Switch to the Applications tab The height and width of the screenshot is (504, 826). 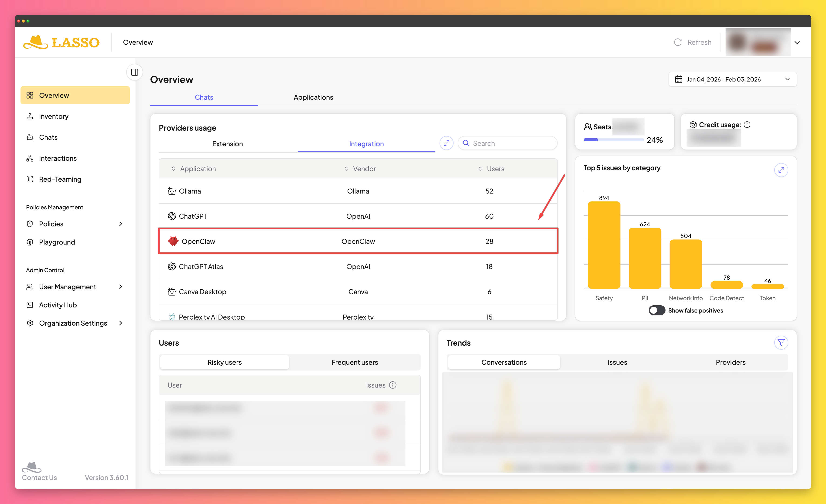pyautogui.click(x=313, y=97)
